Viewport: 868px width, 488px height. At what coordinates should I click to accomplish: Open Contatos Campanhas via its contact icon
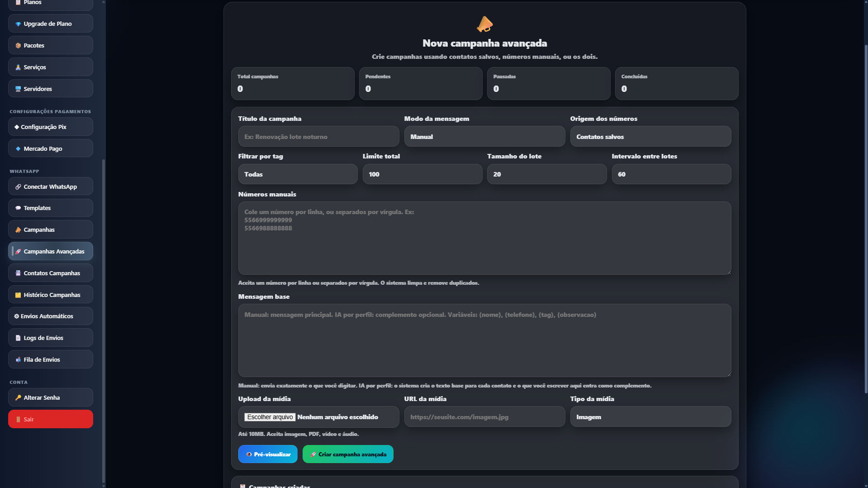18,273
